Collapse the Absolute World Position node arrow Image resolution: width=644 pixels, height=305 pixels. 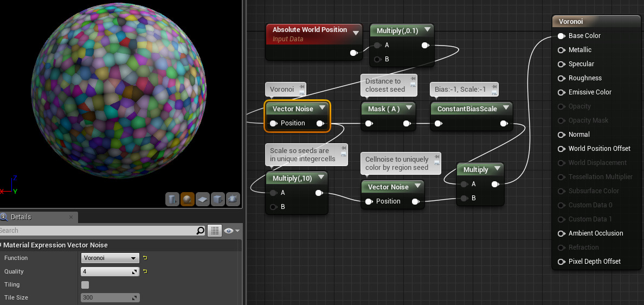tap(356, 33)
